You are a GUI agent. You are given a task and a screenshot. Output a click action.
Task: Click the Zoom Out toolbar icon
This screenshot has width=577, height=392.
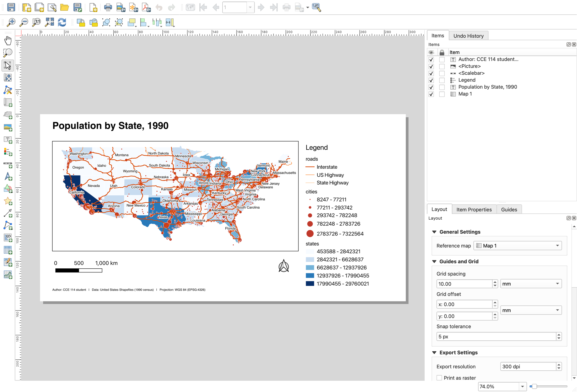click(x=24, y=22)
